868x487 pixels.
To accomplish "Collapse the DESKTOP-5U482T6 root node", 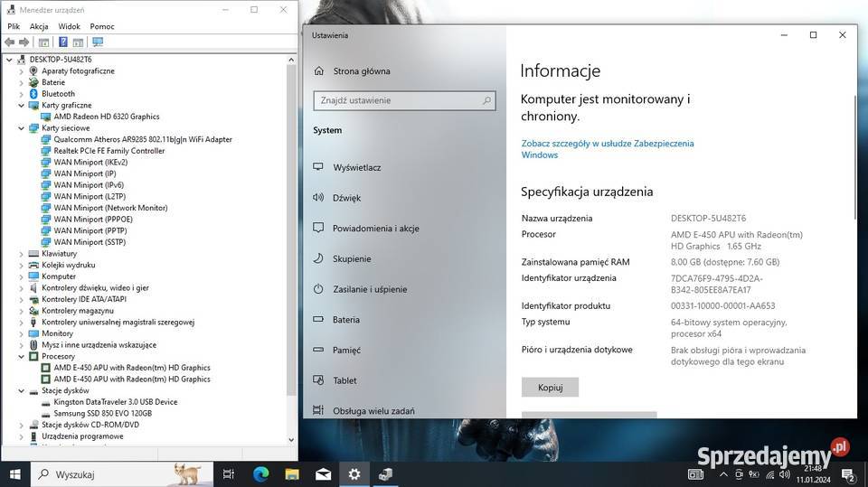I will 9,60.
